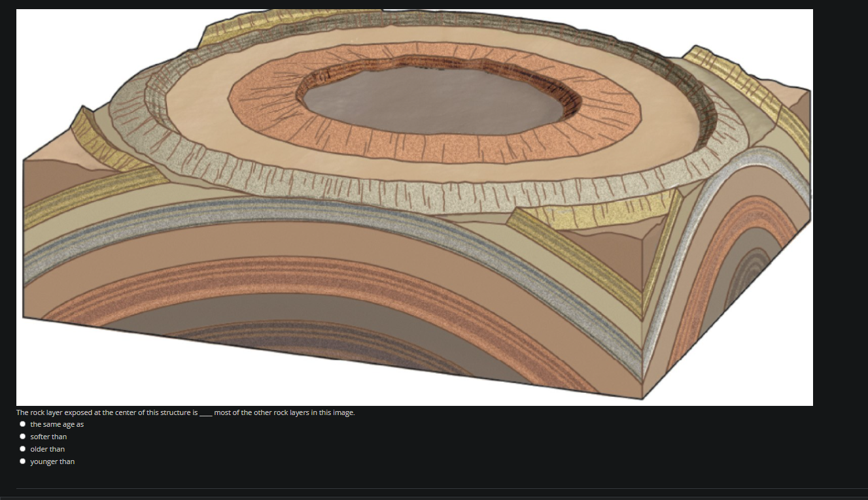Click the 'the same age as' answer label

coord(57,424)
